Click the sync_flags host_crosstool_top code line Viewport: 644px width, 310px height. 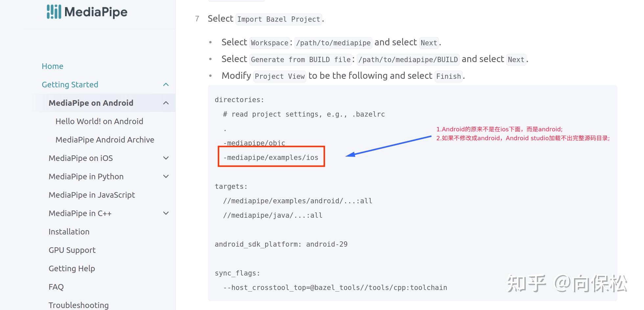pyautogui.click(x=335, y=288)
